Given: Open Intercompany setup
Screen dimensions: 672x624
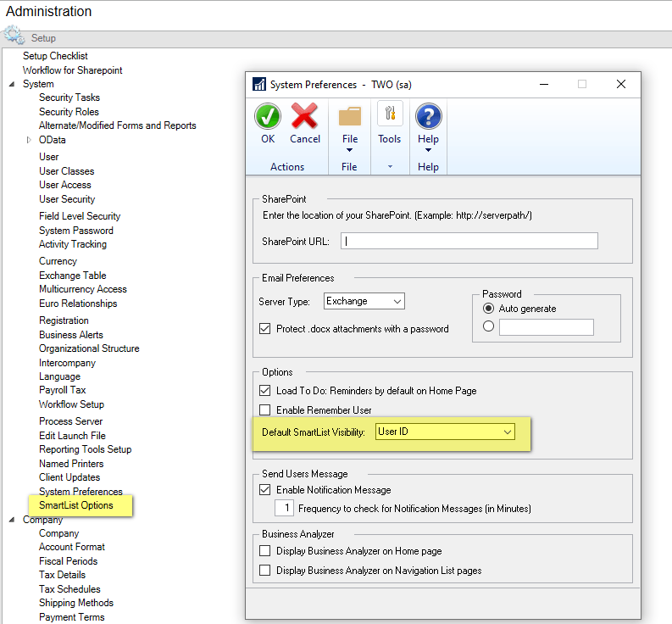Looking at the screenshot, I should [67, 363].
